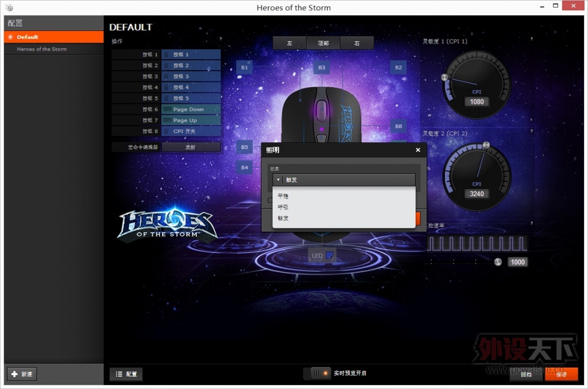Click the 按钮 6 label
This screenshot has width=588, height=389.
[150, 109]
